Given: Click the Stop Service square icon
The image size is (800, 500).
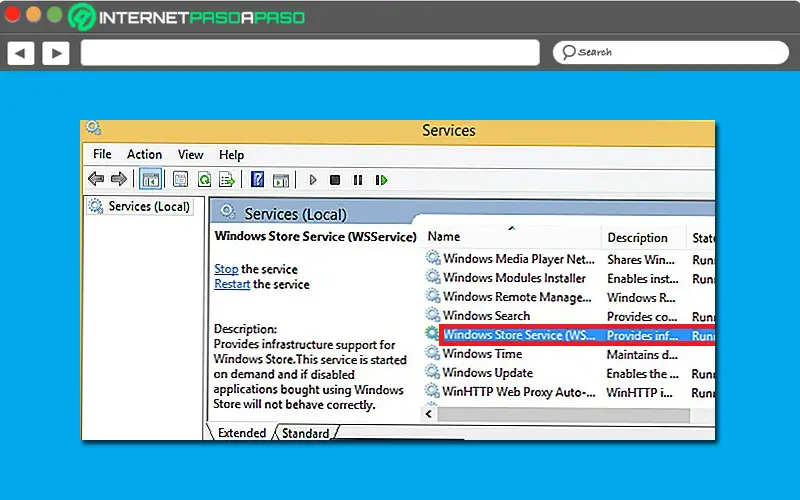Looking at the screenshot, I should pos(335,180).
